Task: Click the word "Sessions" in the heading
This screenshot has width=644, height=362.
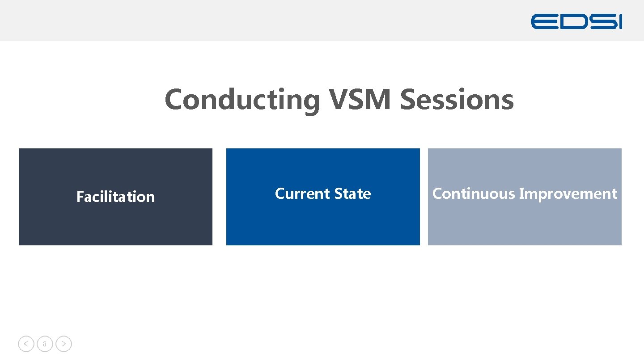Action: [457, 99]
